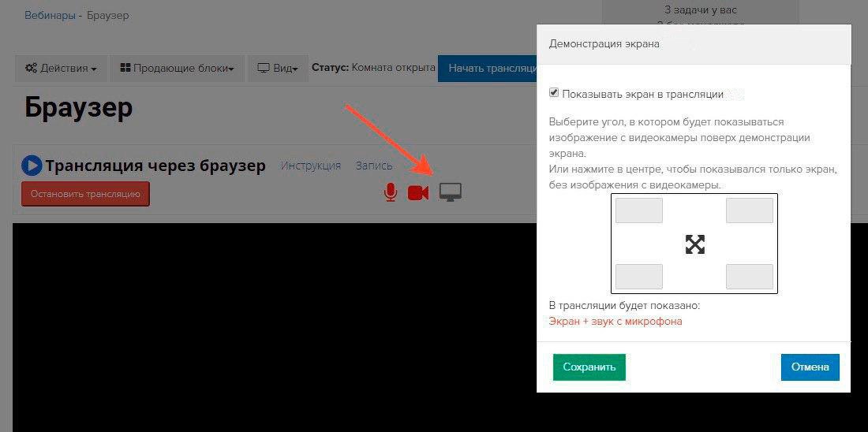The height and width of the screenshot is (432, 868).
Task: Click Начать трансляцию button
Action: click(x=487, y=69)
